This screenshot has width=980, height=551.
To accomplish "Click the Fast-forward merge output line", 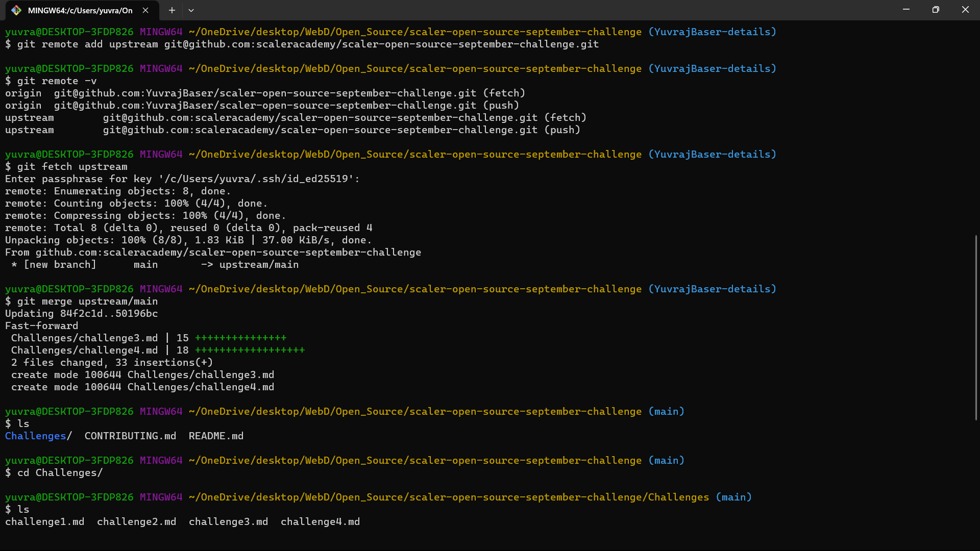I will pos(41,325).
